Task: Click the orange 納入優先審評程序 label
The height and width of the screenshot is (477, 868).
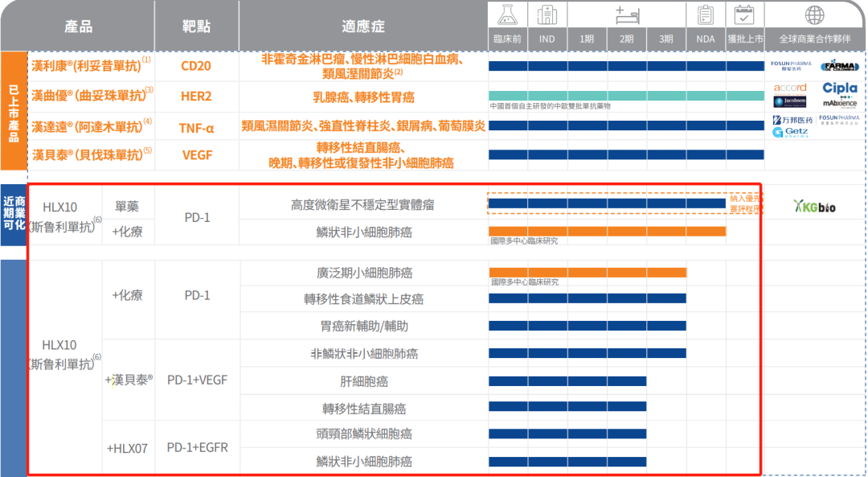Action: click(x=745, y=204)
